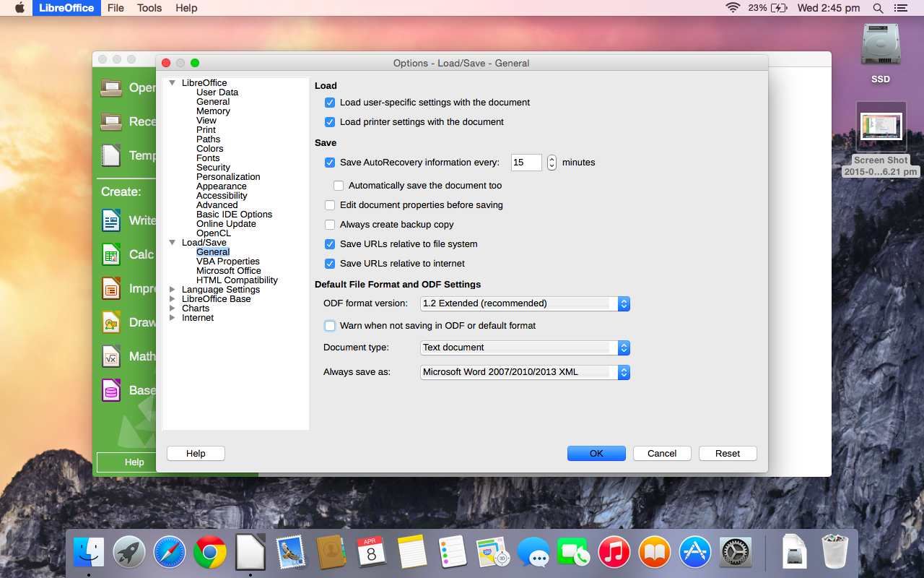Open the Help menu in the menu bar
This screenshot has height=578, width=924.
tap(186, 8)
